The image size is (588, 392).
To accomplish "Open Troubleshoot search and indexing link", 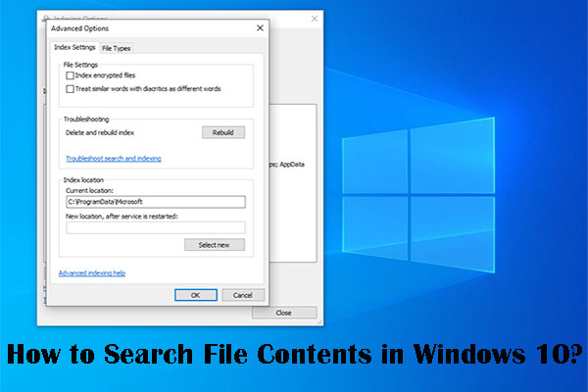I will pyautogui.click(x=114, y=159).
